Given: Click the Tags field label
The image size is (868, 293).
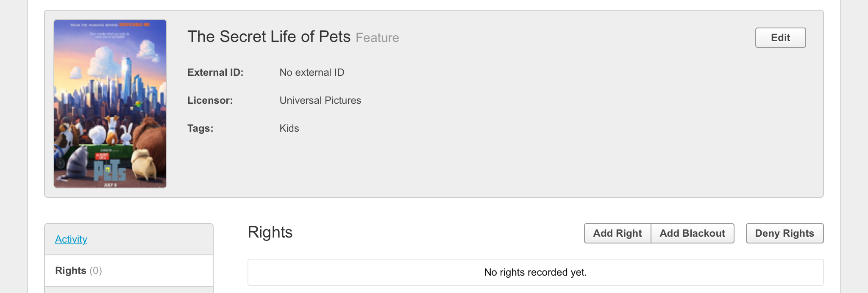Looking at the screenshot, I should coord(200,128).
